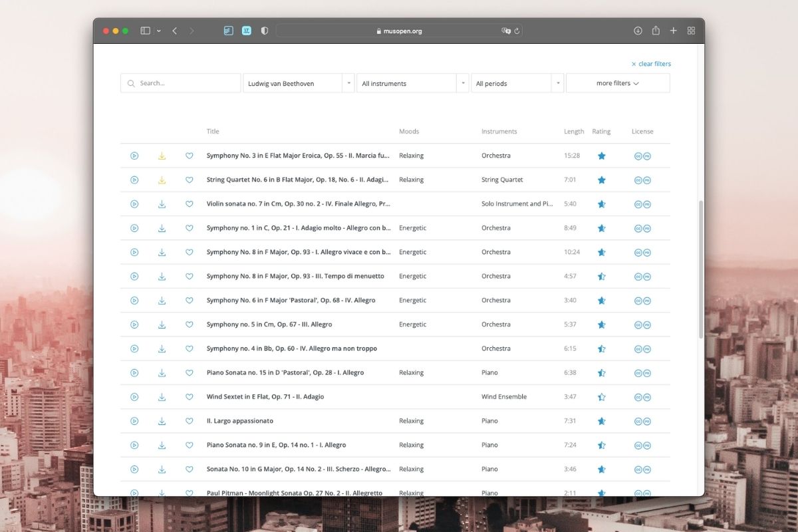Viewport: 798px width, 532px height.
Task: Download Symphony no. 1 in C
Action: pos(162,228)
